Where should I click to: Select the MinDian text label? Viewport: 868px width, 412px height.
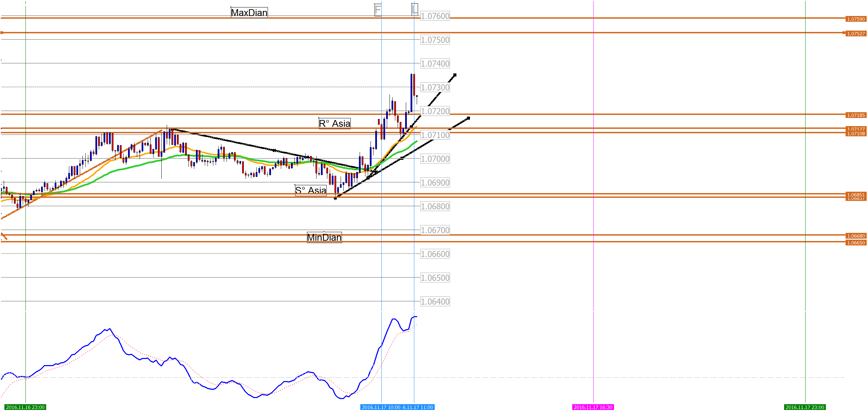click(x=324, y=237)
